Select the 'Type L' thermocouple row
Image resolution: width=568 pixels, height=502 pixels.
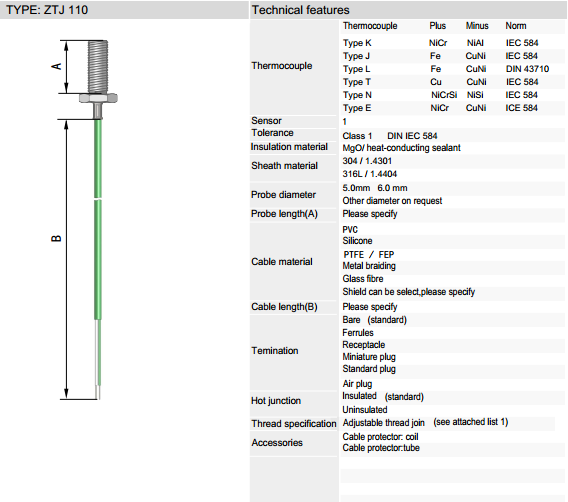point(452,69)
